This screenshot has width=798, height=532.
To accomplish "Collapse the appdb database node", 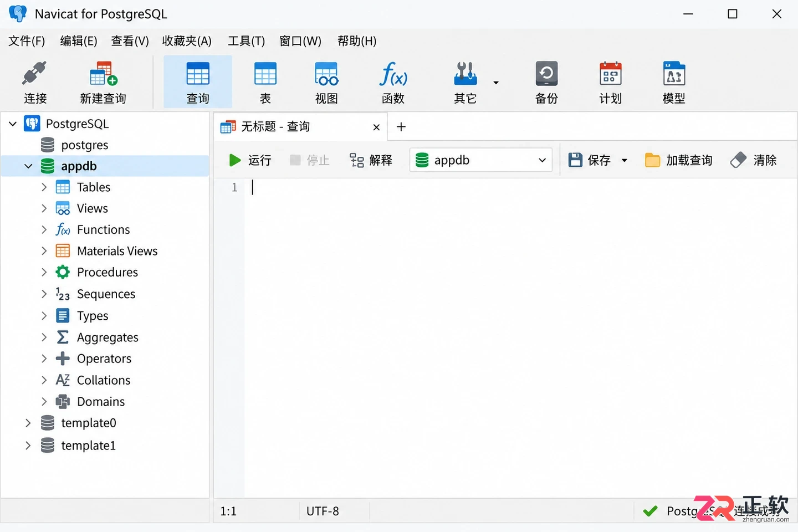I will pyautogui.click(x=28, y=166).
